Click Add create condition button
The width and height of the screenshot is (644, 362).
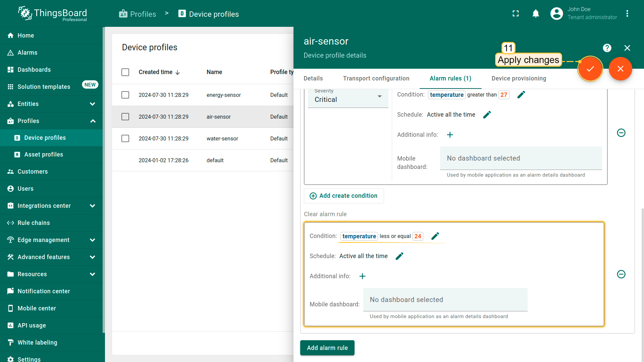(344, 196)
